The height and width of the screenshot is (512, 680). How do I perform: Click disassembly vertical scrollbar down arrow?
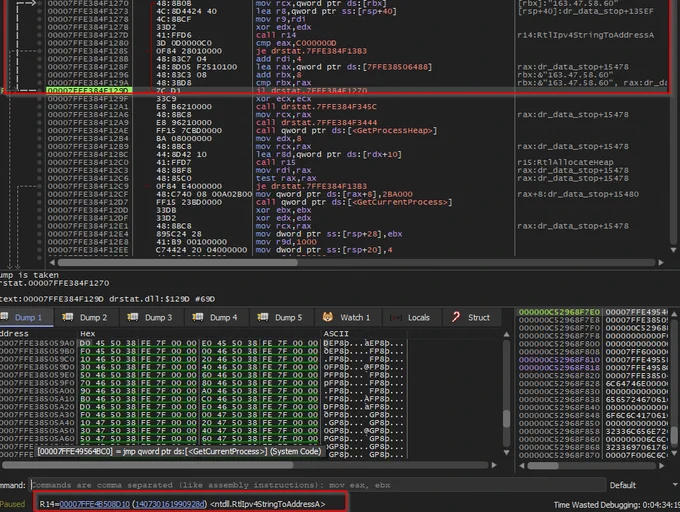tap(673, 250)
